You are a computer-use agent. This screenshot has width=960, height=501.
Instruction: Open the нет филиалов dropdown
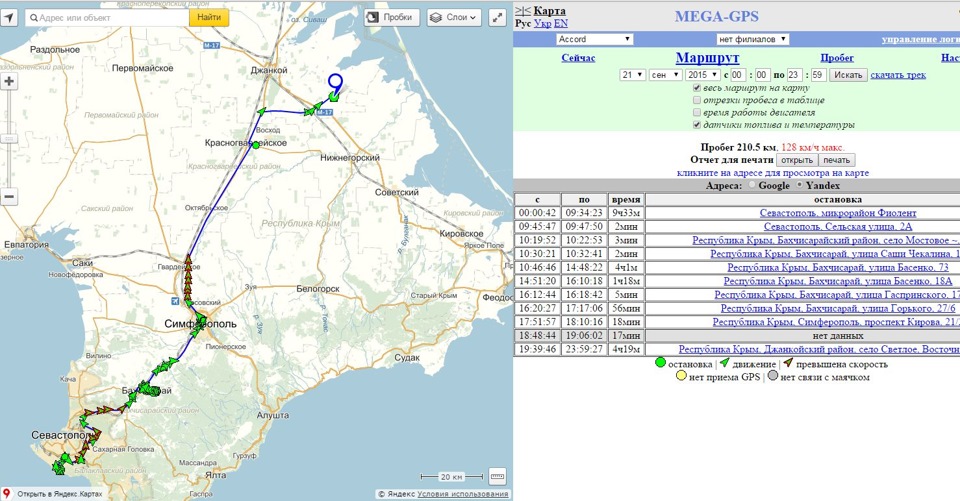click(752, 39)
